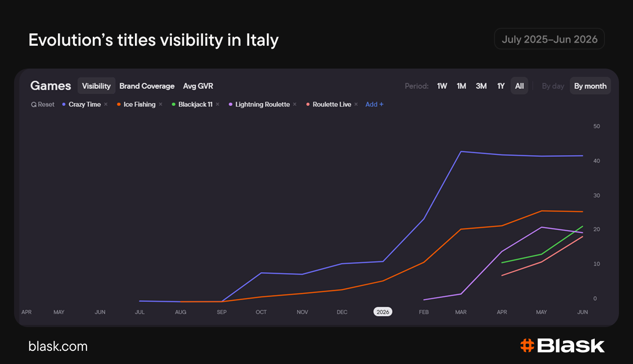Remove Crazy Time from the chart
Viewport: 633px width, 364px height.
coord(106,105)
